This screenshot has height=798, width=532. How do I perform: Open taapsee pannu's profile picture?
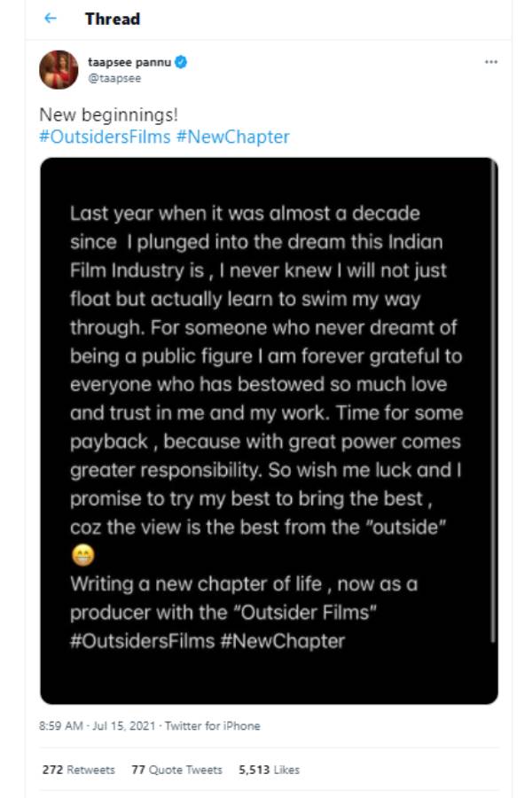pyautogui.click(x=58, y=69)
